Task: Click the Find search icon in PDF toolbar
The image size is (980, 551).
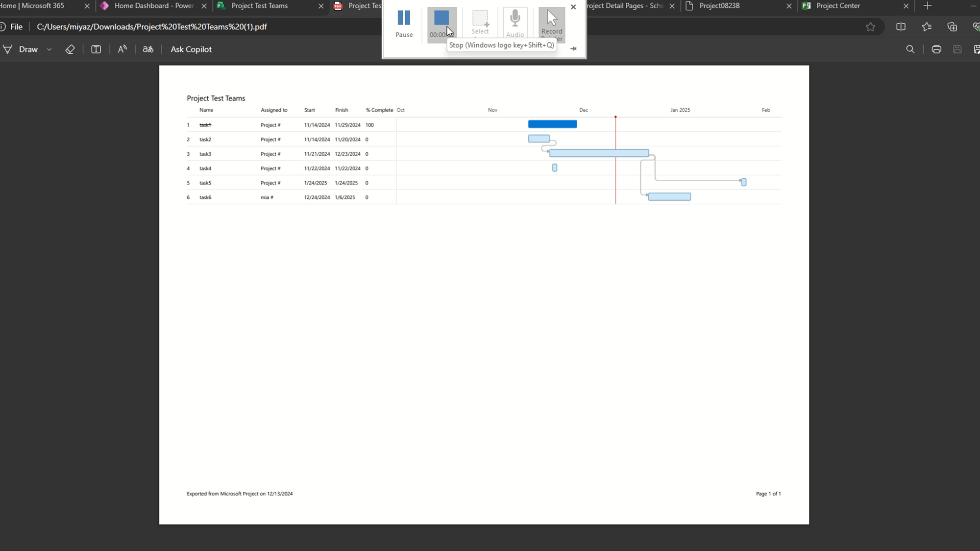Action: (910, 49)
